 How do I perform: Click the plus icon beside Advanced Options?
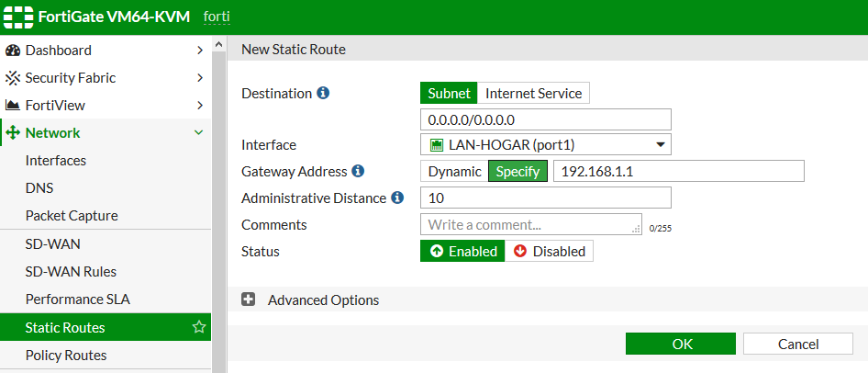pos(248,300)
